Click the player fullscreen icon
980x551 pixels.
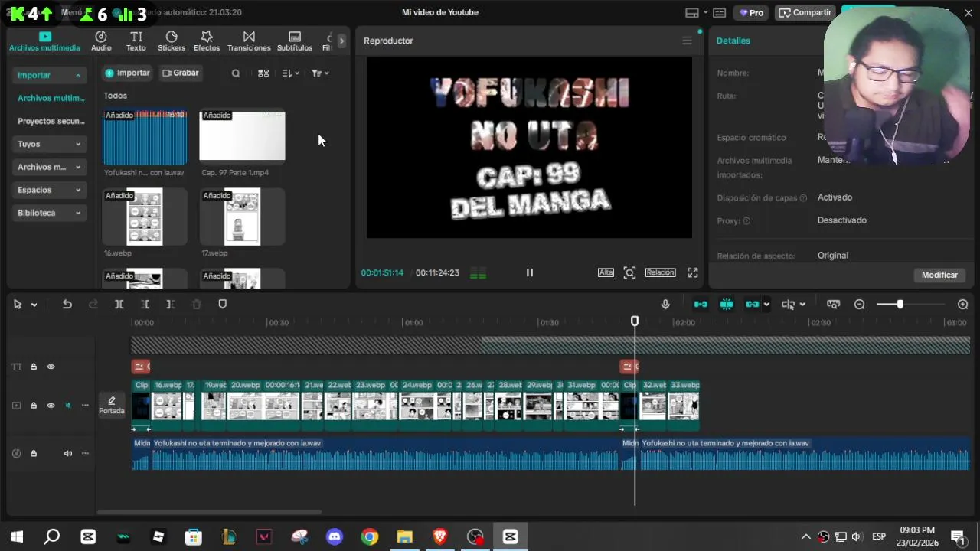tap(693, 272)
